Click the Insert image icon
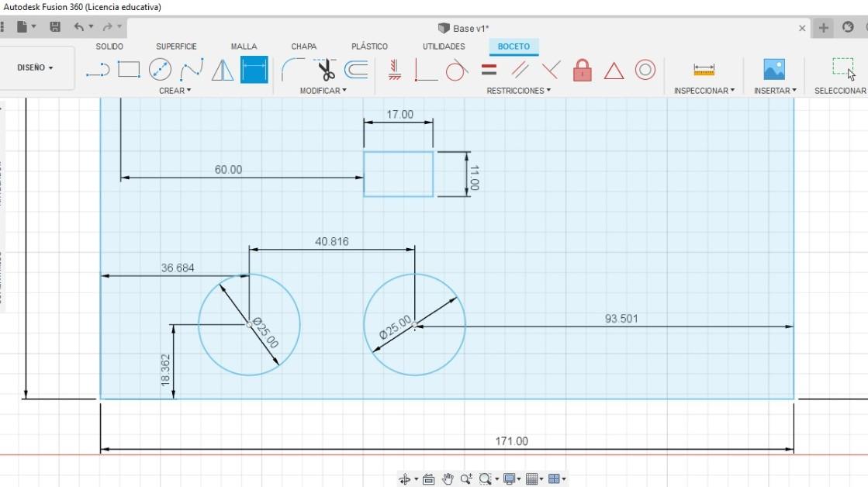The image size is (868, 487). [774, 70]
